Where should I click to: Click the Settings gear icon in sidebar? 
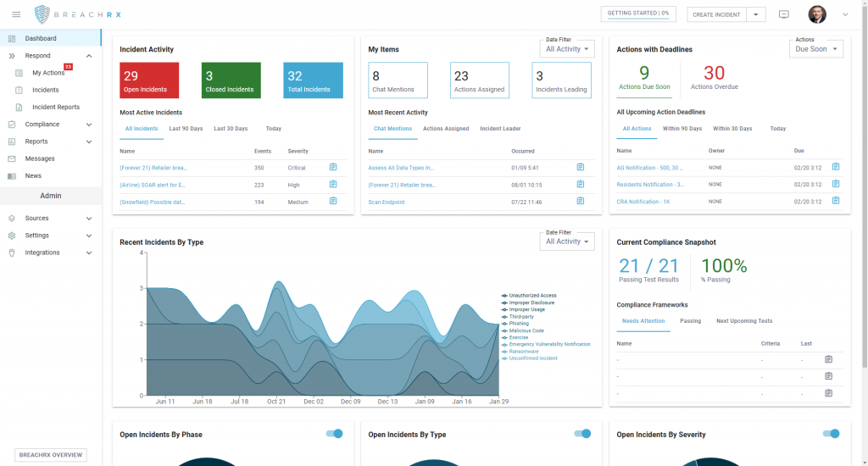click(x=12, y=236)
